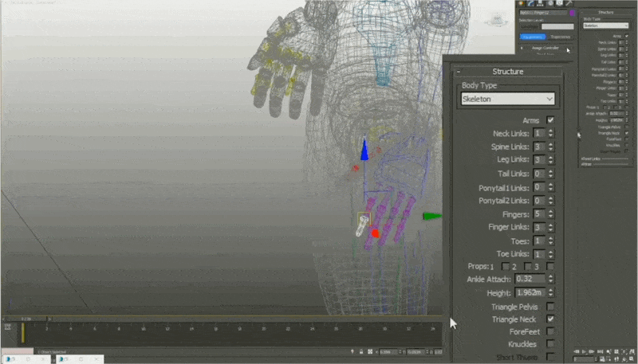Click the selection lock toggle icon

pyautogui.click(x=361, y=351)
